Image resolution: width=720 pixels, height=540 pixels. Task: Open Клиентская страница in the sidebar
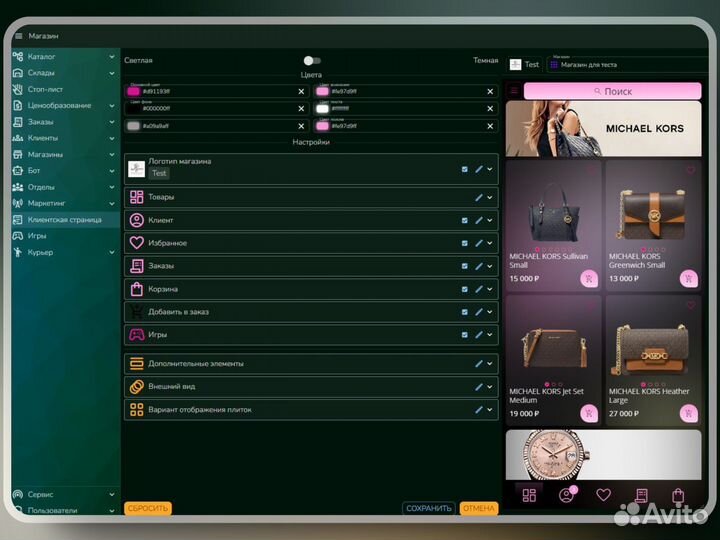pos(64,219)
